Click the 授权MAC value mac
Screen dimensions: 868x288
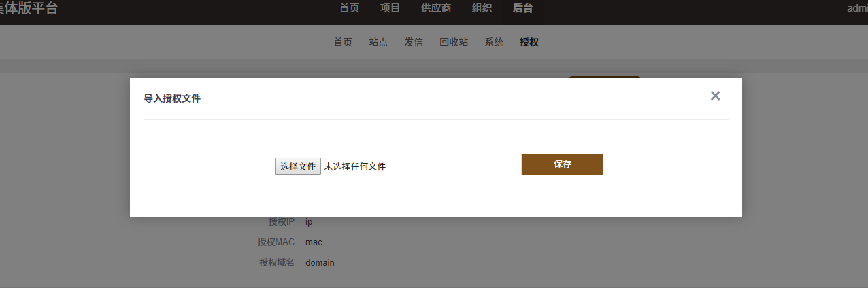pos(314,242)
